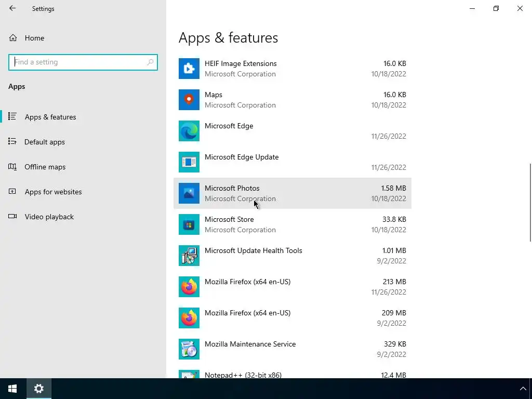
Task: Click the search magnifier in Find a setting
Action: [x=150, y=62]
